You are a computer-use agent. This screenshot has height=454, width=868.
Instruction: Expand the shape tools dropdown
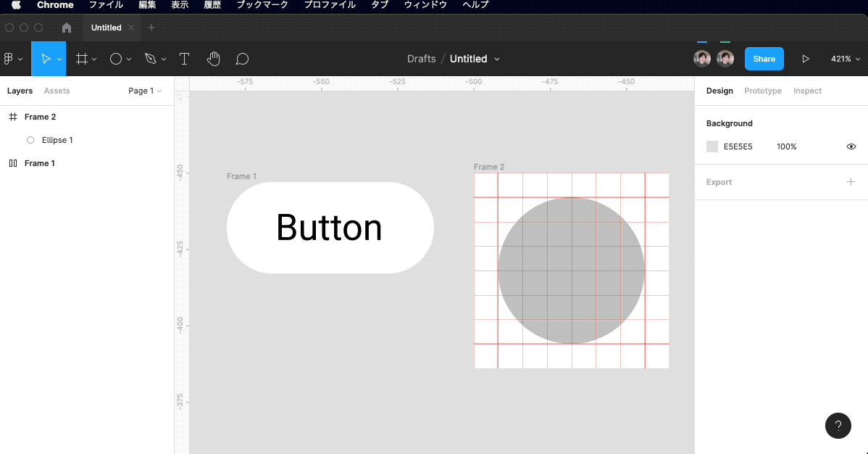click(129, 59)
